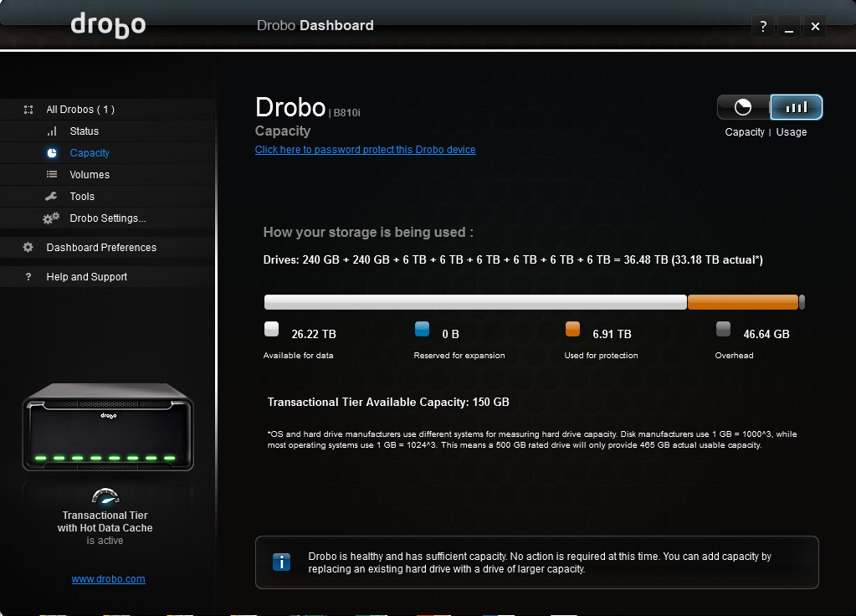Select the Drobo device image thumbnail
Image resolution: width=856 pixels, height=616 pixels.
pos(108,427)
